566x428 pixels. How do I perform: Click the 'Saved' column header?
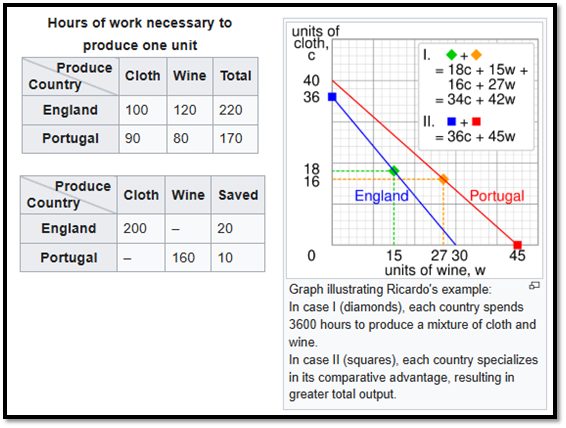(238, 195)
